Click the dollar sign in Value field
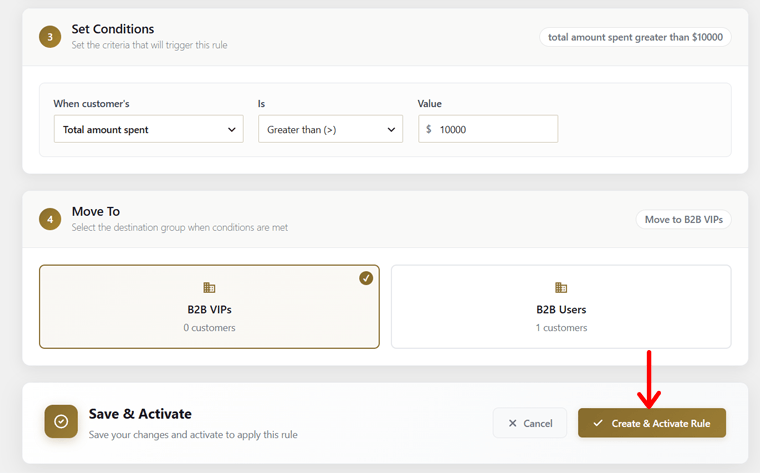The width and height of the screenshot is (760, 473). pos(428,129)
